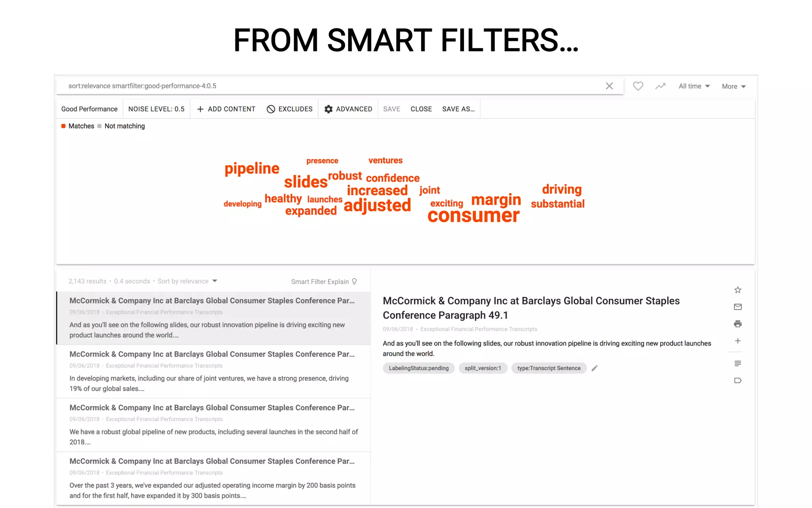Click the plus icon beside ADD CONTENT

tap(200, 109)
